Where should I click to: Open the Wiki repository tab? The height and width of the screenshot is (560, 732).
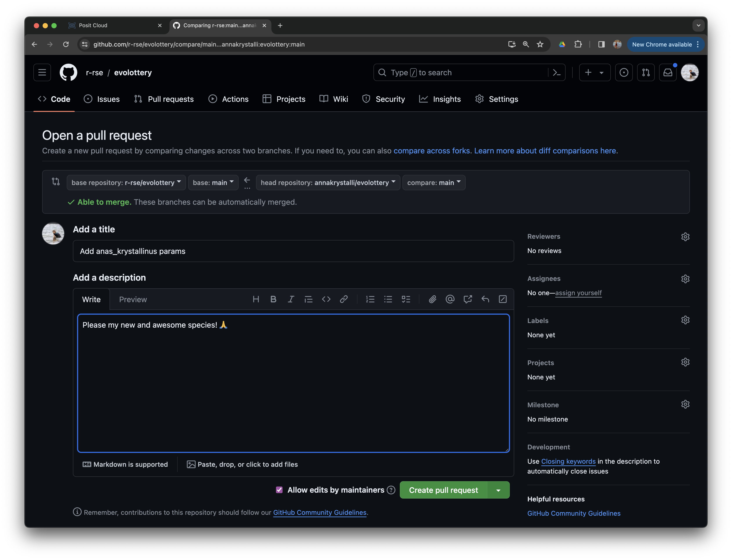[334, 99]
